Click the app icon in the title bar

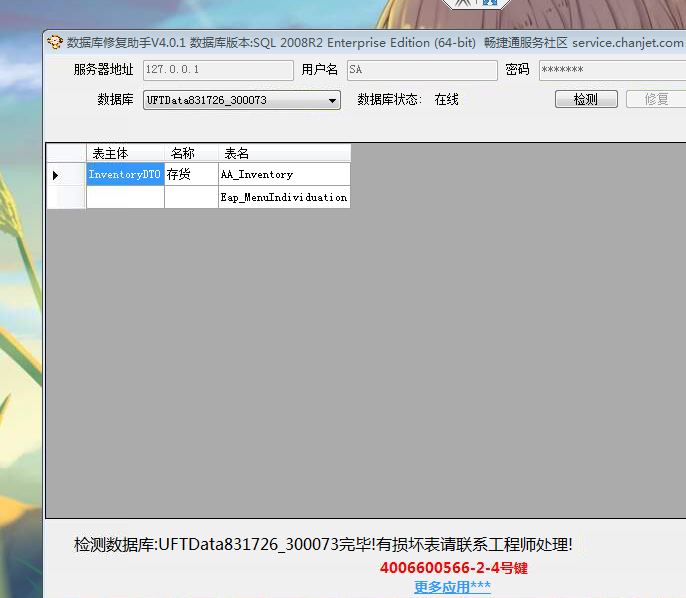click(55, 42)
